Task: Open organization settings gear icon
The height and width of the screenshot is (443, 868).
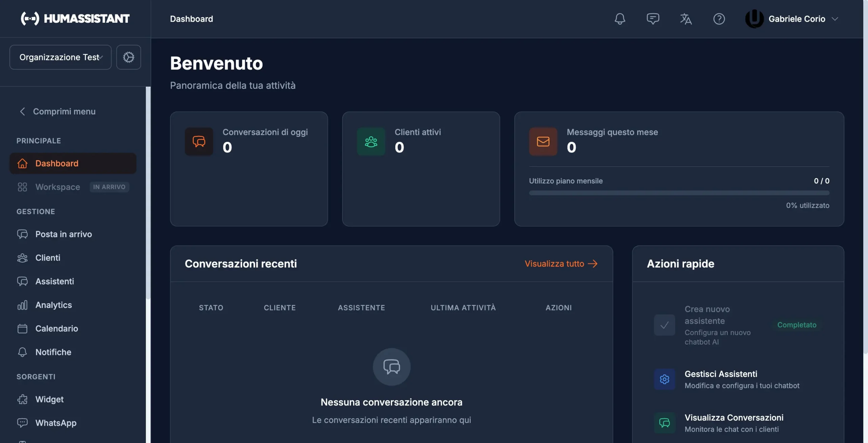Action: [129, 57]
